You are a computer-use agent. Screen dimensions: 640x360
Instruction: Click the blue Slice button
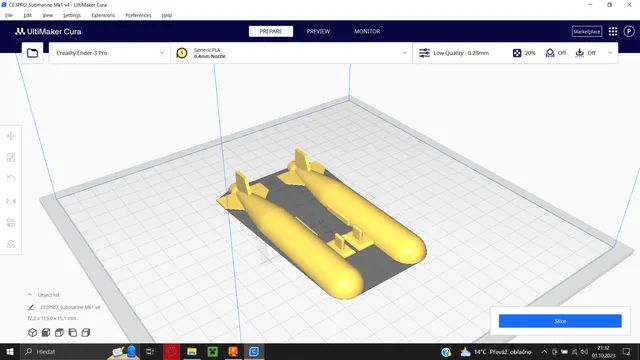point(560,321)
